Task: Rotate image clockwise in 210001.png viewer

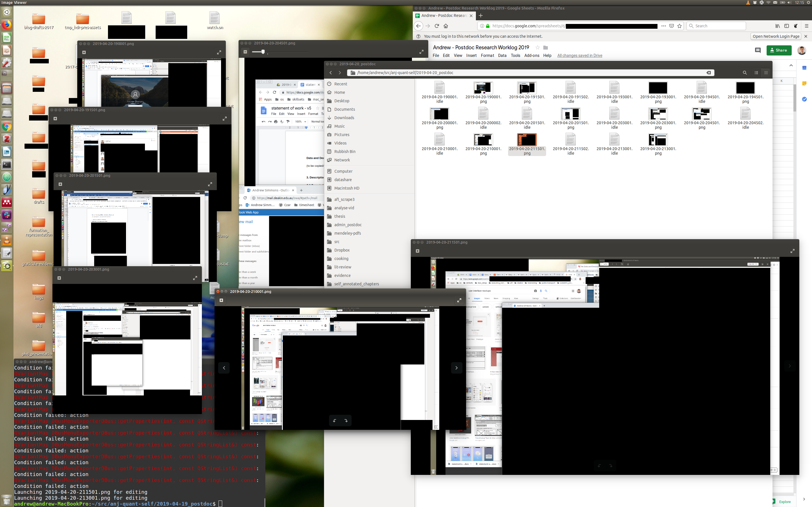Action: coord(346,421)
